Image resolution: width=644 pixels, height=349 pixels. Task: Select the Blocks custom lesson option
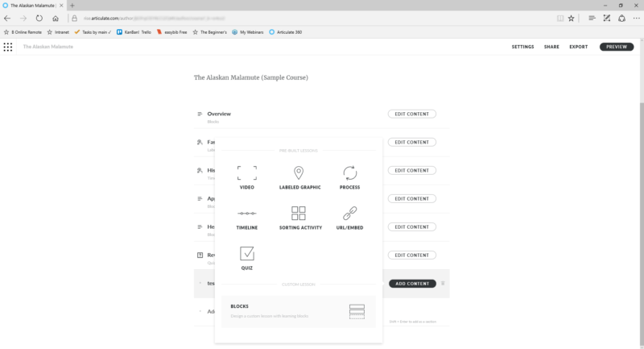pos(299,312)
